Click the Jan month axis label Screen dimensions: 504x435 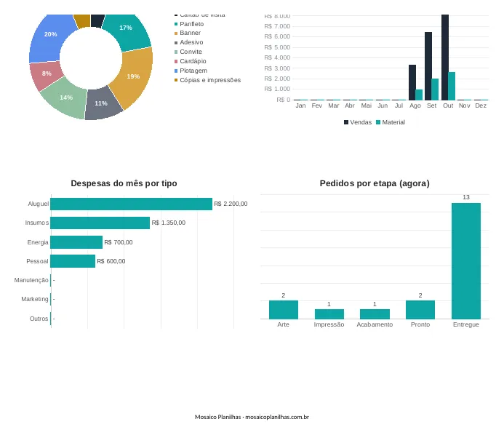click(300, 105)
